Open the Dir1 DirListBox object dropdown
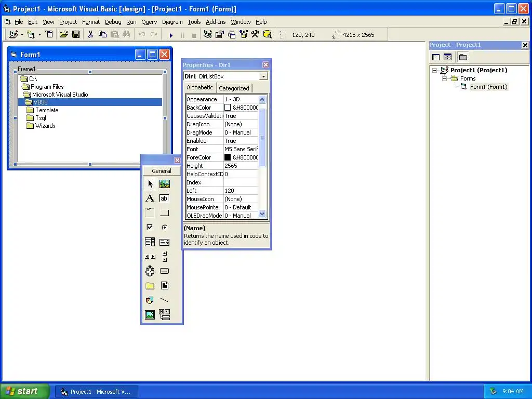Viewport: 532px width, 399px height. (x=263, y=76)
